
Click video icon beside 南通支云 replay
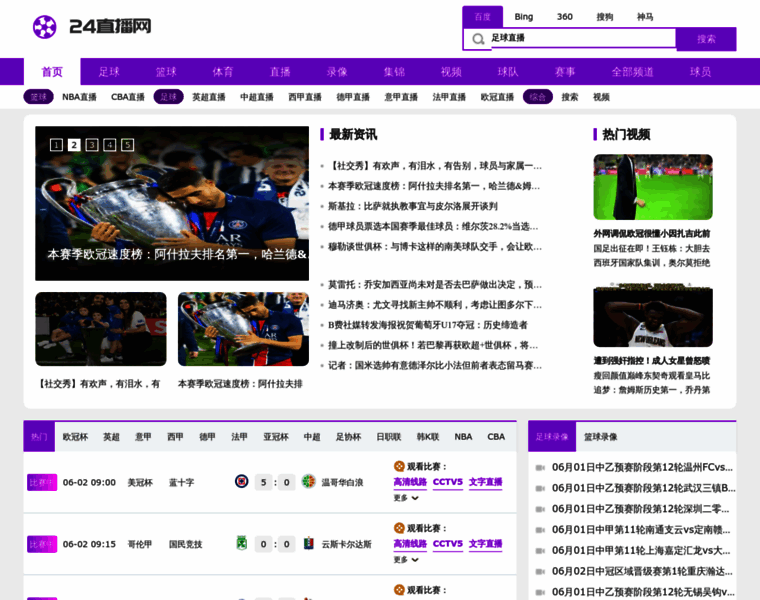[540, 530]
